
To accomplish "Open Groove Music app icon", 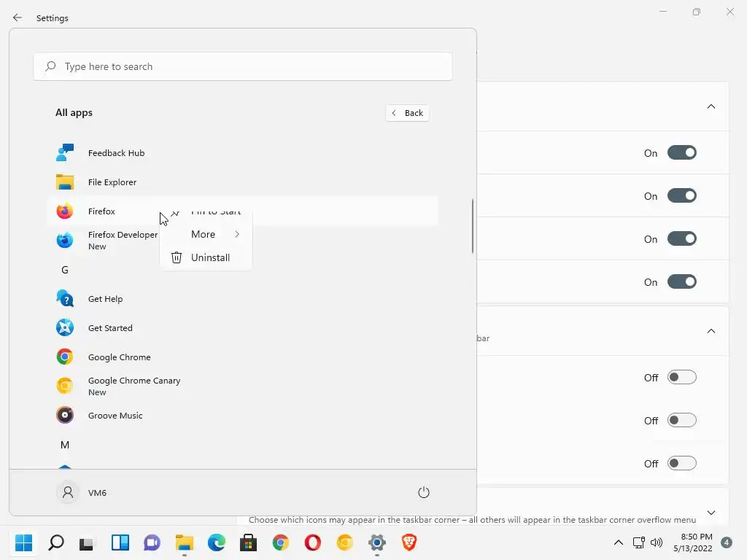I will 65,415.
